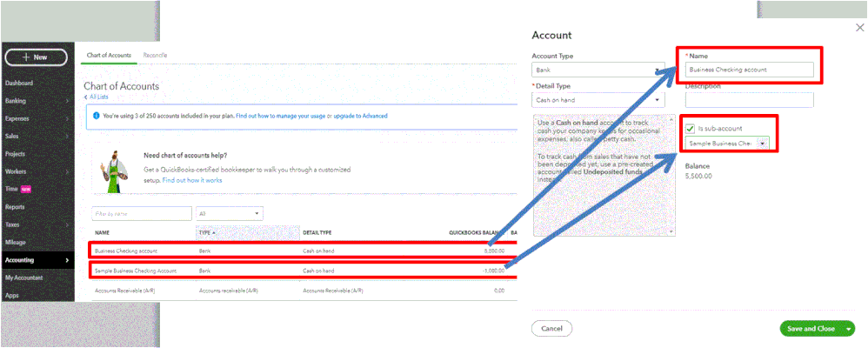Click the detail type description scrollbar

coord(672,175)
